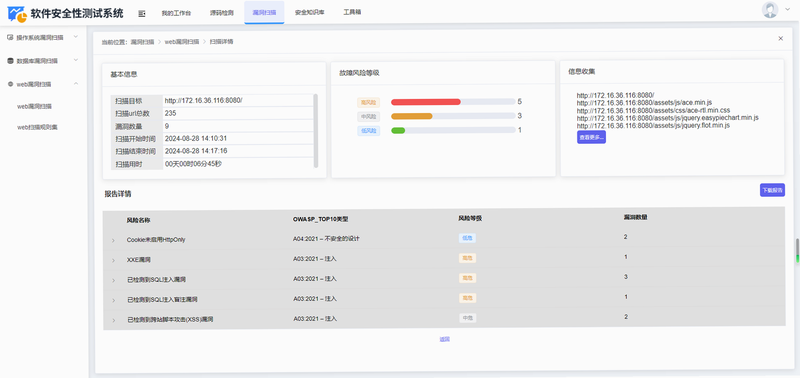Open the 我的工作台 top tab
This screenshot has width=800, height=378.
[177, 13]
